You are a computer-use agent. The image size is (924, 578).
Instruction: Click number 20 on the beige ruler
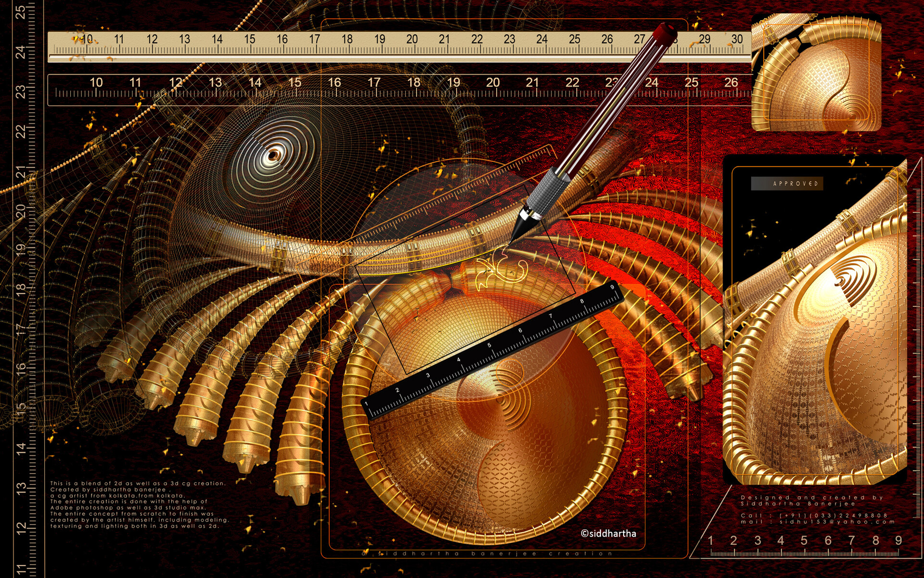[x=412, y=39]
